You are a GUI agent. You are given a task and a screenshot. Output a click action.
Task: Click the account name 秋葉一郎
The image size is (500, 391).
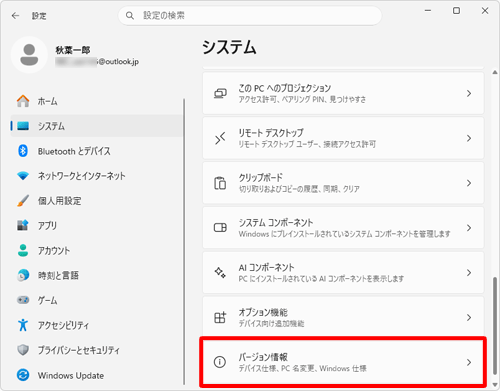[x=73, y=50]
